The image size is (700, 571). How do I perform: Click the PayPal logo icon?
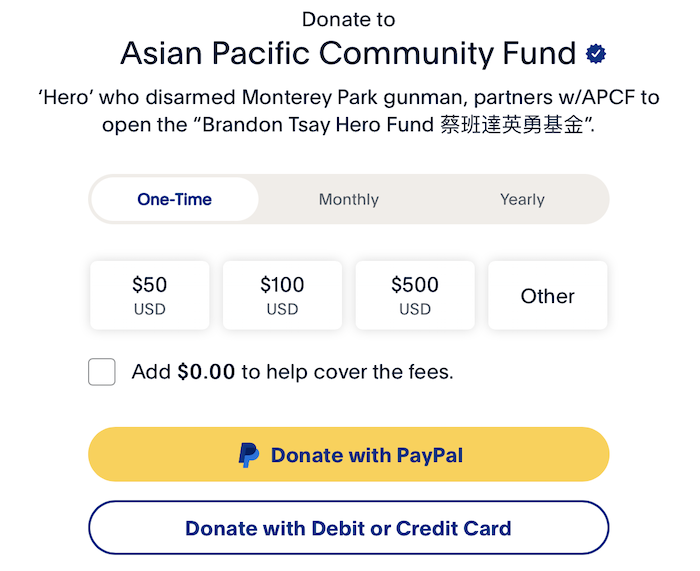click(248, 455)
